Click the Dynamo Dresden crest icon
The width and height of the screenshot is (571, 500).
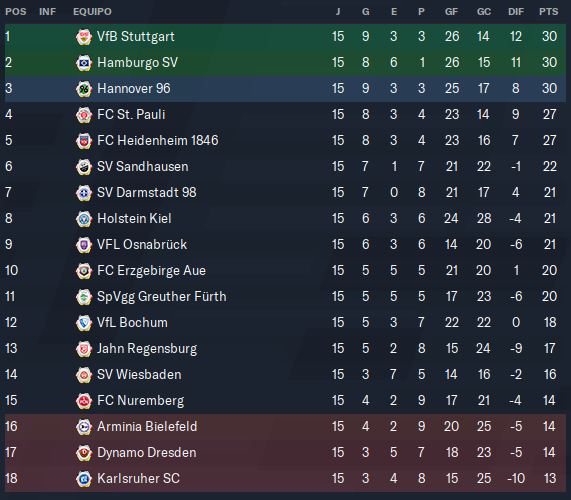point(84,453)
